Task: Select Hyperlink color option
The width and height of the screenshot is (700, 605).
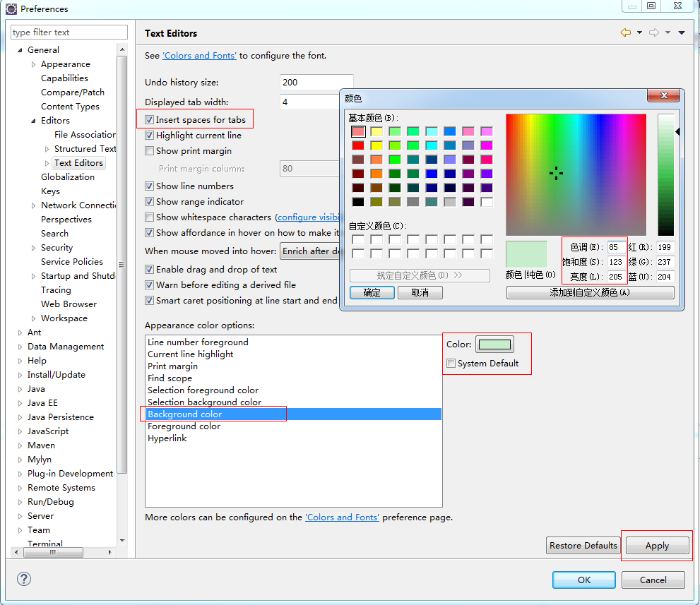Action: click(x=167, y=438)
